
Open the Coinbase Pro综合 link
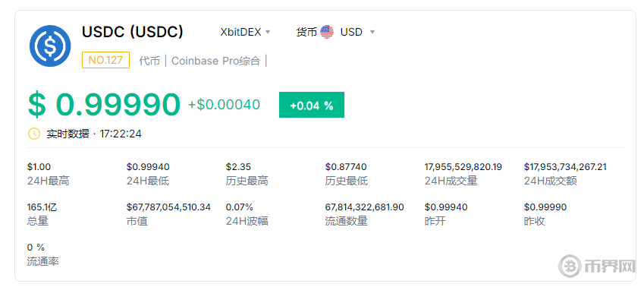[215, 61]
